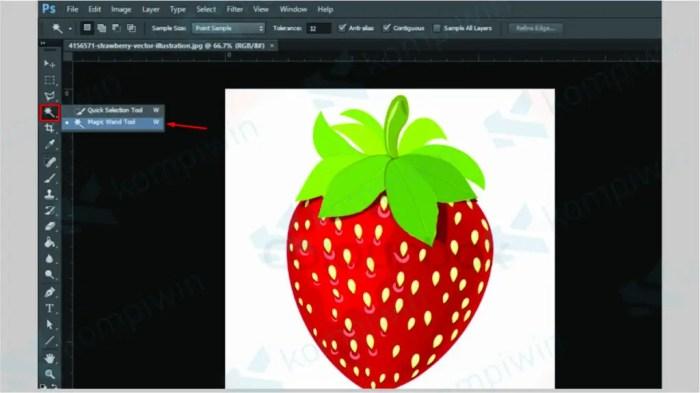Open the Window menu
The width and height of the screenshot is (700, 393).
pyautogui.click(x=293, y=9)
